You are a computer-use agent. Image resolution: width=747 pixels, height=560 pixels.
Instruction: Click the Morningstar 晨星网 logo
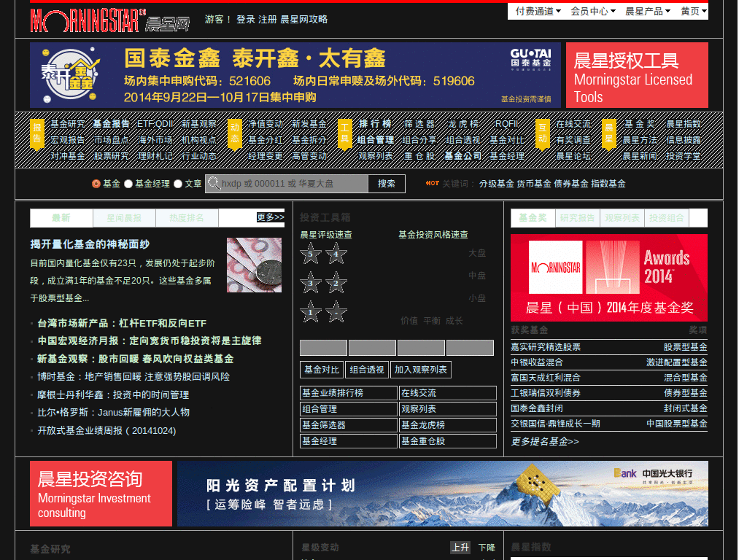[109, 20]
